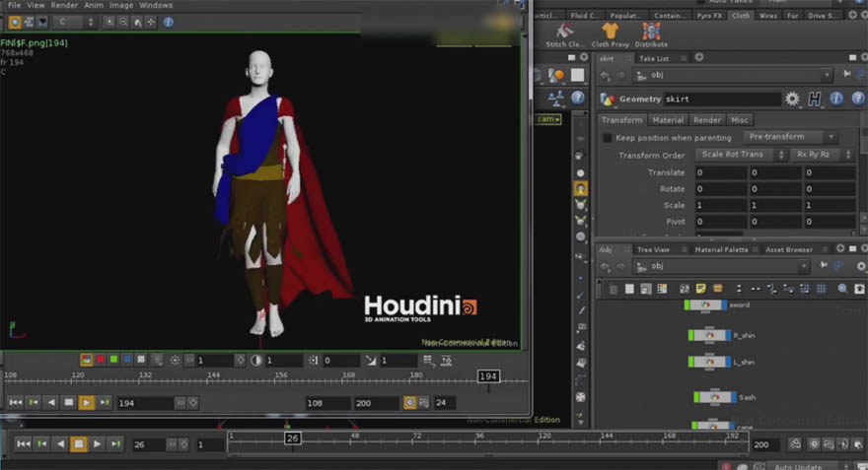Click frame 26 marker on main timeline
The height and width of the screenshot is (470, 868).
(x=292, y=438)
